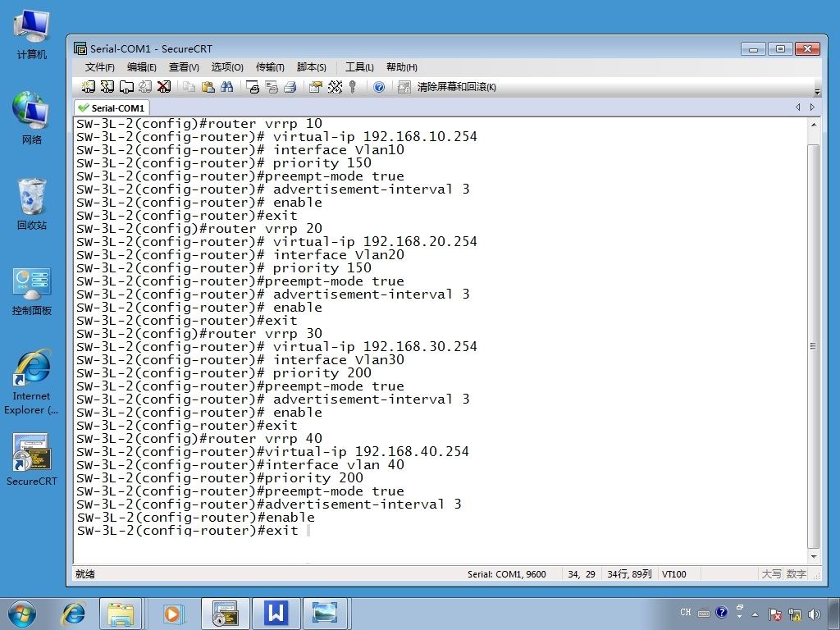The width and height of the screenshot is (840, 630).
Task: Click the blue Help question-mark toolbar icon
Action: [x=379, y=87]
